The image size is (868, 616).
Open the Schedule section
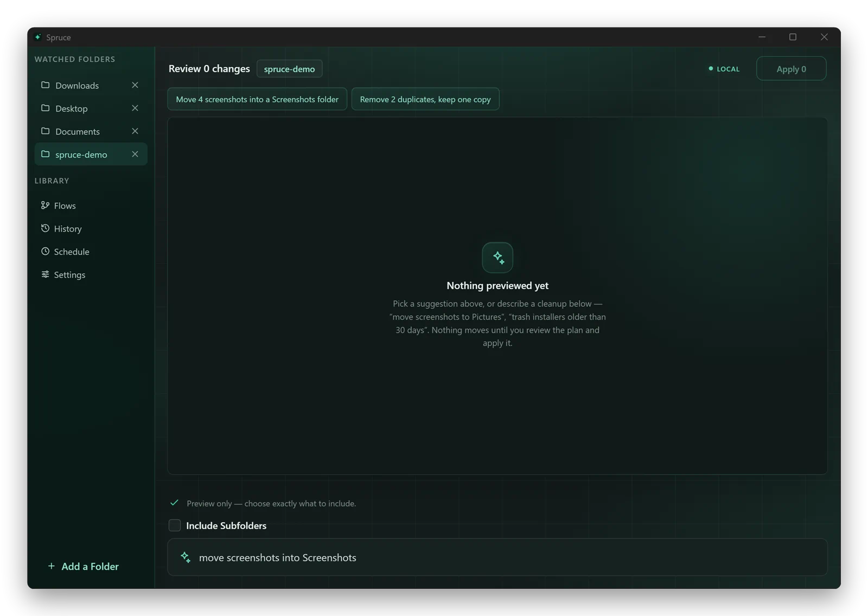pyautogui.click(x=91, y=252)
